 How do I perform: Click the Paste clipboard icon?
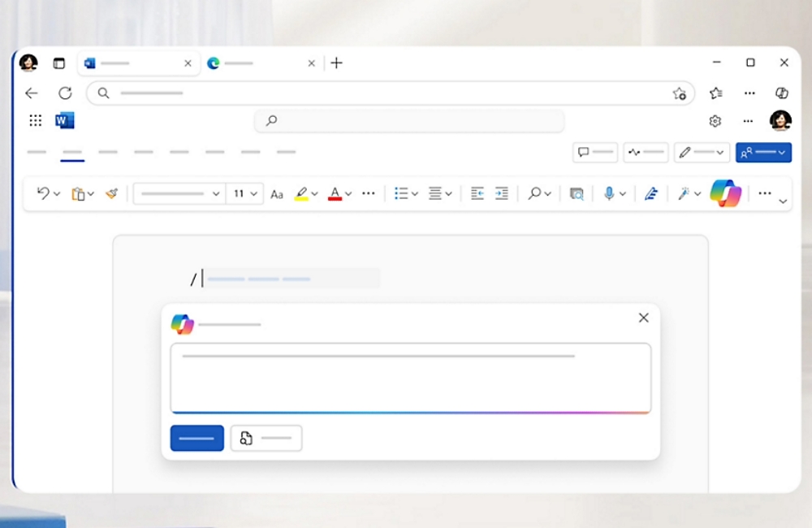[x=78, y=194]
